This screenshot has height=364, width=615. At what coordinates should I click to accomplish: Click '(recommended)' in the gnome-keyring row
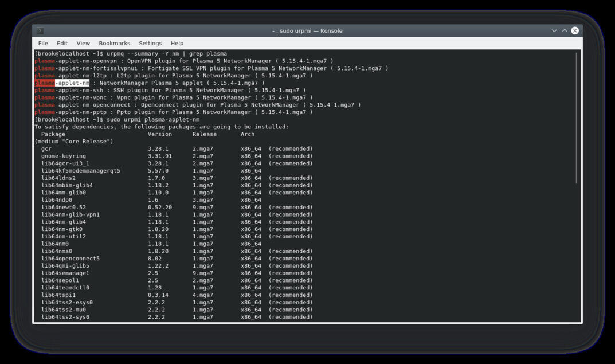(x=291, y=156)
